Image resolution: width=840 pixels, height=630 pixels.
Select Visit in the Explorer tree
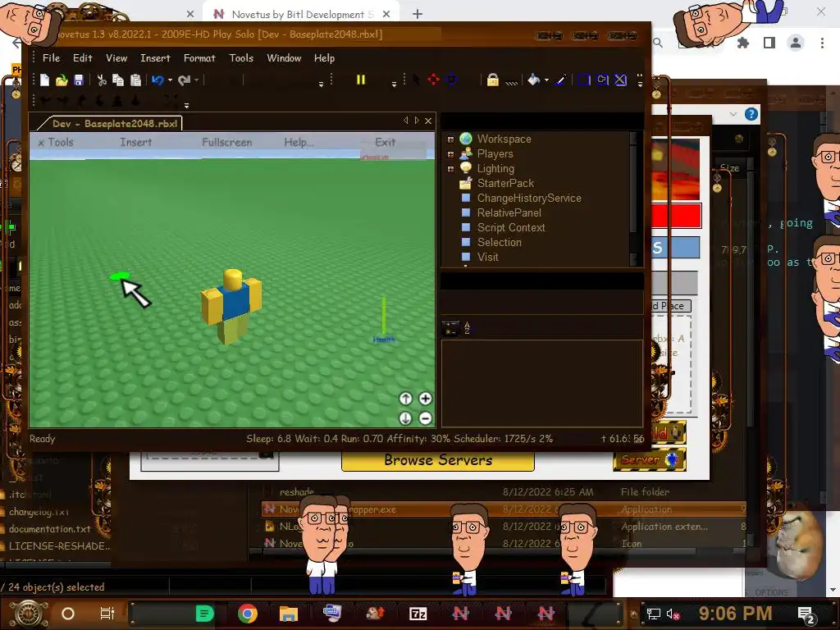click(487, 257)
